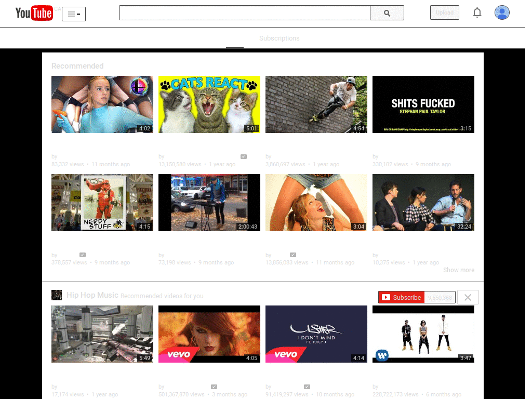
Task: Click the verified badge under Cats React video
Action: (244, 157)
